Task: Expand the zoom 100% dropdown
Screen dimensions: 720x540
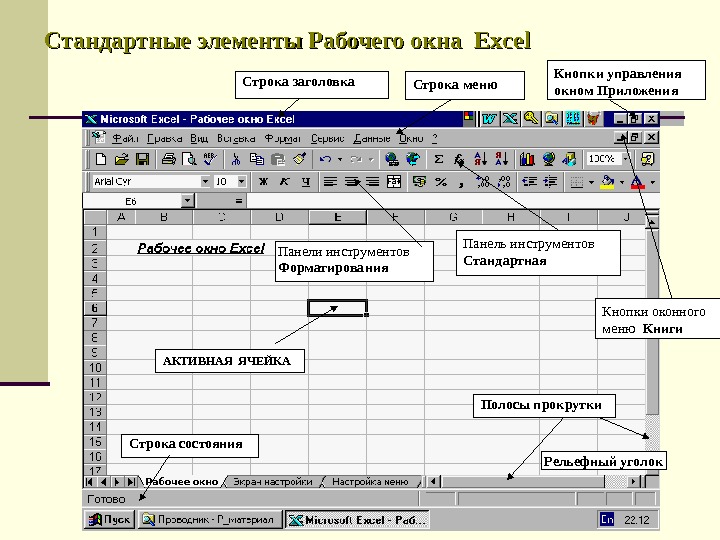Action: pos(625,159)
